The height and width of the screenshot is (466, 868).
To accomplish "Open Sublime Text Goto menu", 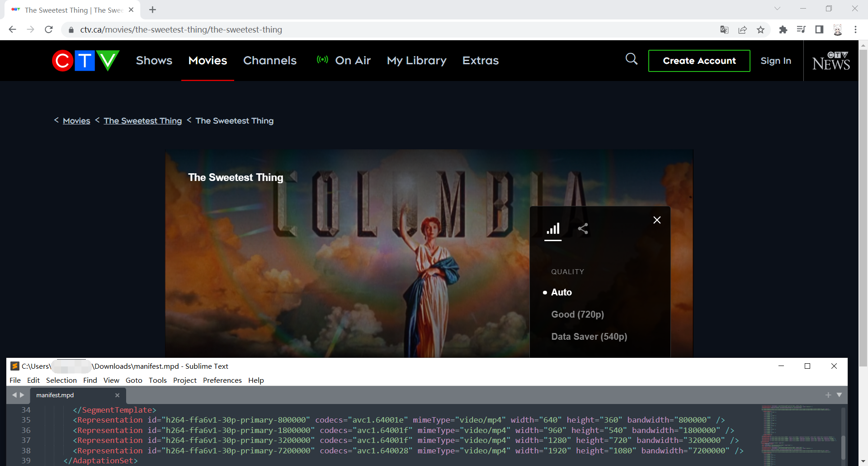I will (x=134, y=380).
